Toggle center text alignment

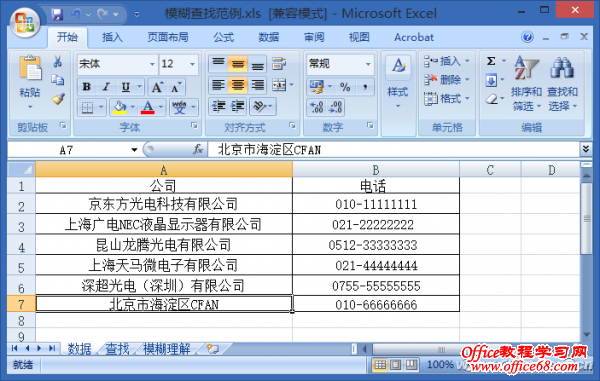point(238,85)
